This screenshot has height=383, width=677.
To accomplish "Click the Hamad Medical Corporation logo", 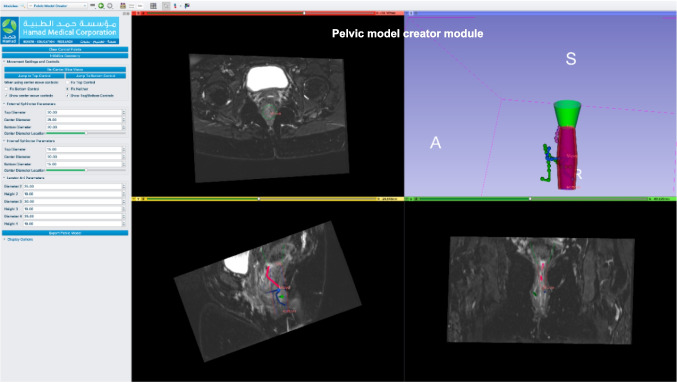I will (60, 31).
